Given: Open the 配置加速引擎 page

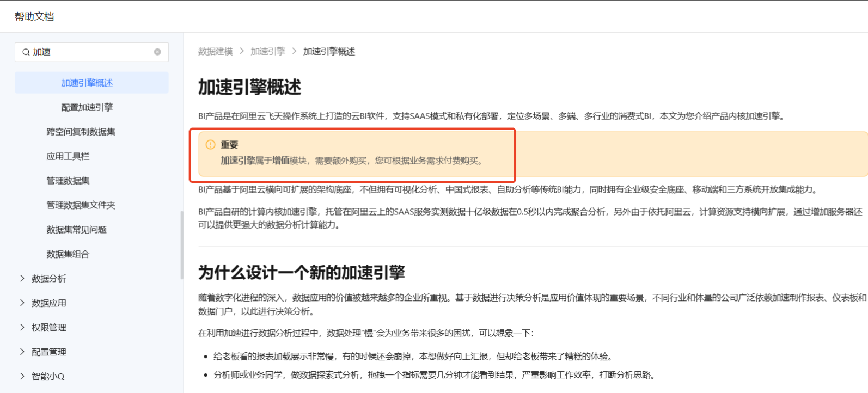Looking at the screenshot, I should click(x=87, y=107).
